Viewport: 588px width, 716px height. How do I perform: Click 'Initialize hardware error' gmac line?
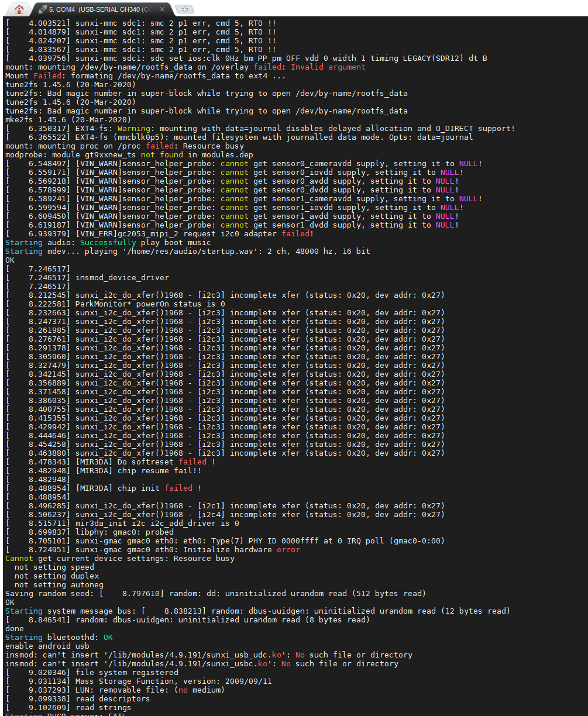pyautogui.click(x=187, y=550)
